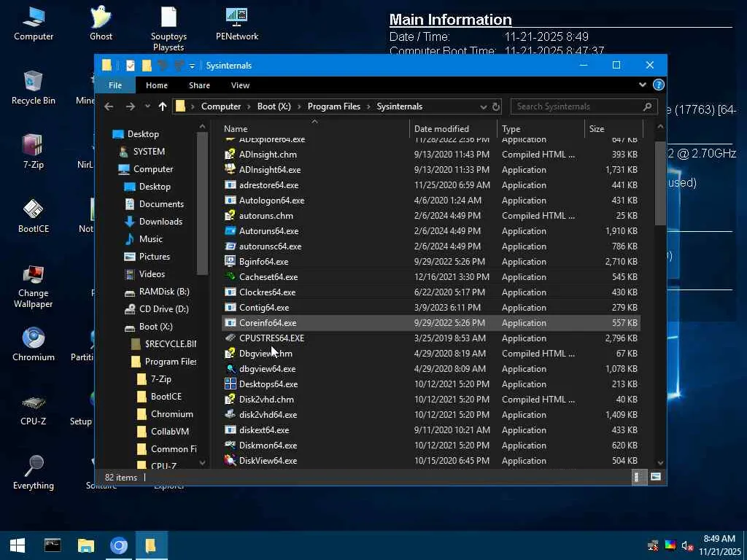Image resolution: width=747 pixels, height=560 pixels.
Task: Select the Autoruns64.exe file icon
Action: point(230,231)
